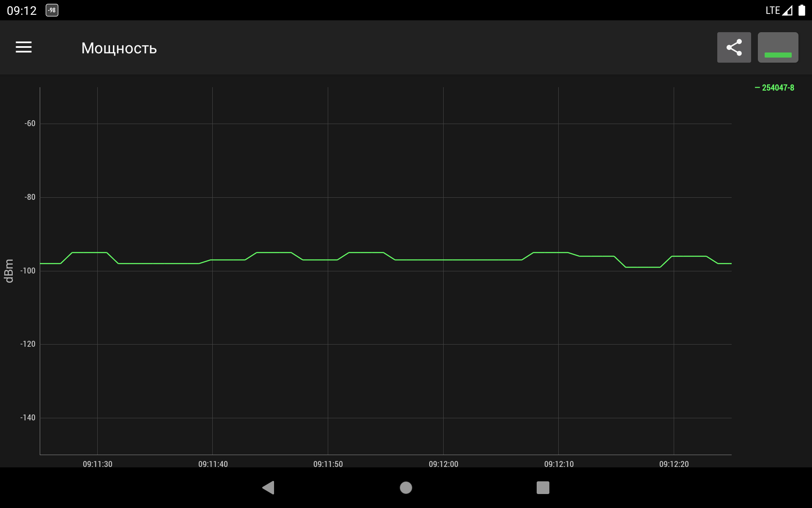Click the 09:12:10 time axis label

pos(559,464)
